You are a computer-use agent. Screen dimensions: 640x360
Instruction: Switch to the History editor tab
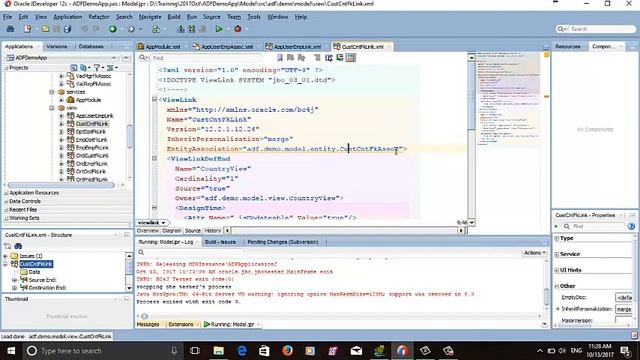[212, 231]
